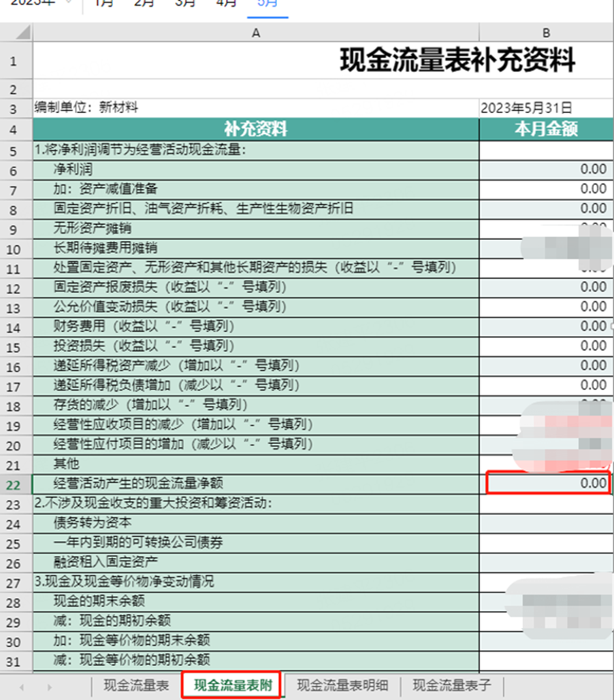Select column B header
This screenshot has width=614, height=700.
pos(546,33)
